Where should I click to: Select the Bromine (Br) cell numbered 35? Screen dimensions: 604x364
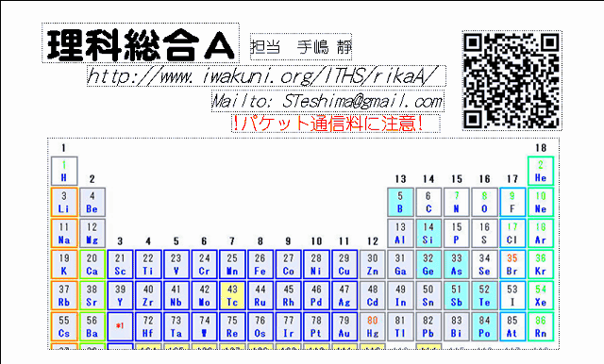click(512, 264)
